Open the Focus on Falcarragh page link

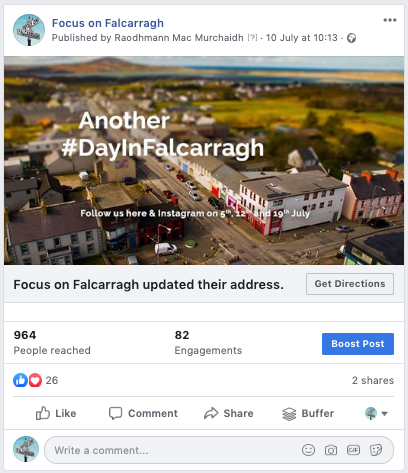point(108,23)
